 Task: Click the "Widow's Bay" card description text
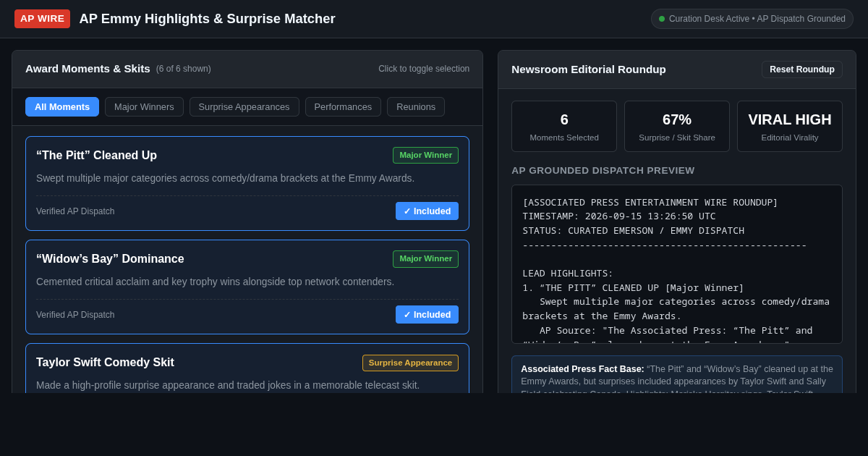click(x=216, y=282)
